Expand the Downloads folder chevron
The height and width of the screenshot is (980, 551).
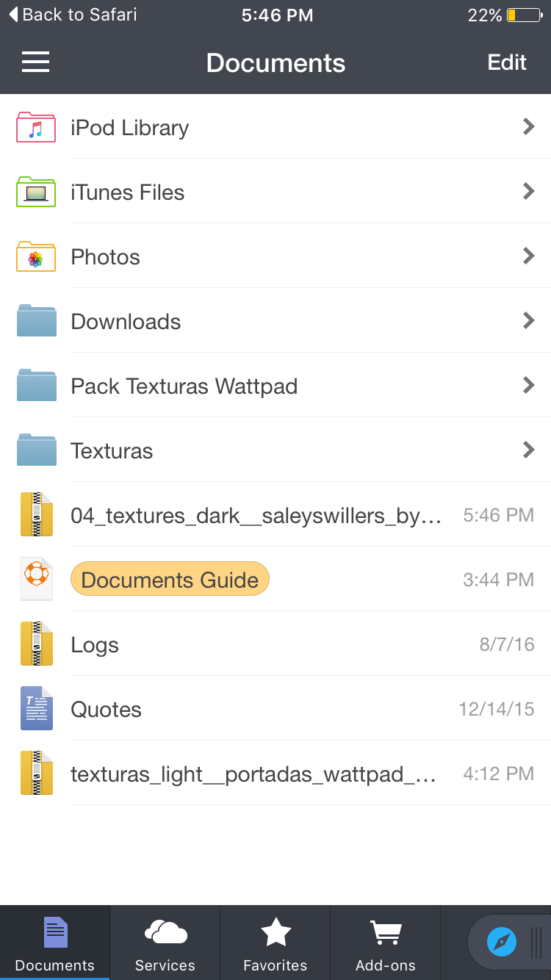(x=528, y=320)
